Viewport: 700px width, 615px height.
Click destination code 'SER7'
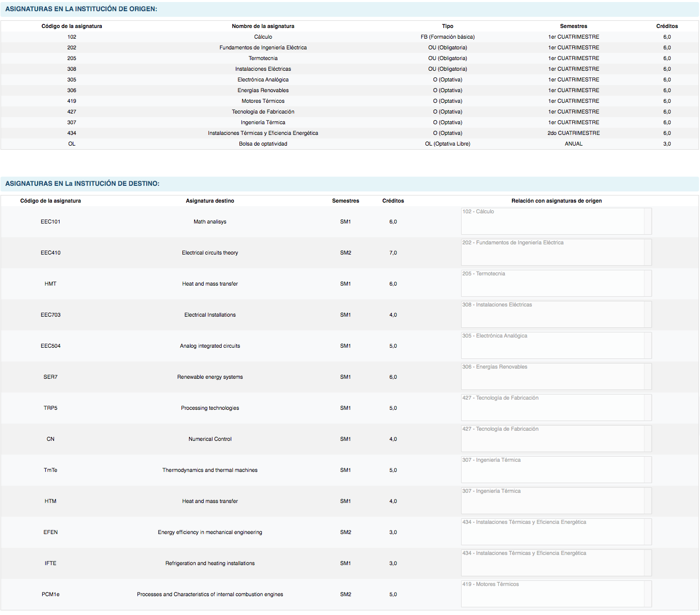(50, 377)
